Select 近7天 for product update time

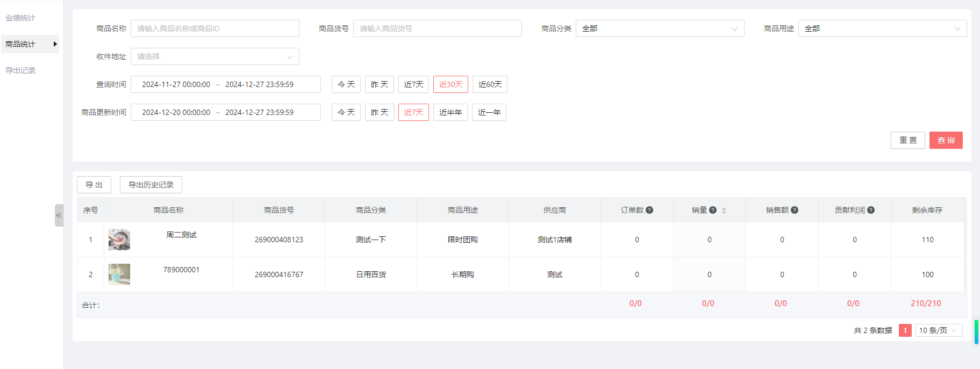[413, 112]
